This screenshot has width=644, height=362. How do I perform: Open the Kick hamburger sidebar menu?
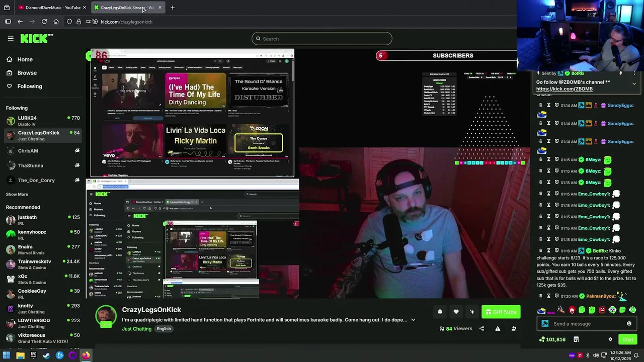(x=10, y=38)
